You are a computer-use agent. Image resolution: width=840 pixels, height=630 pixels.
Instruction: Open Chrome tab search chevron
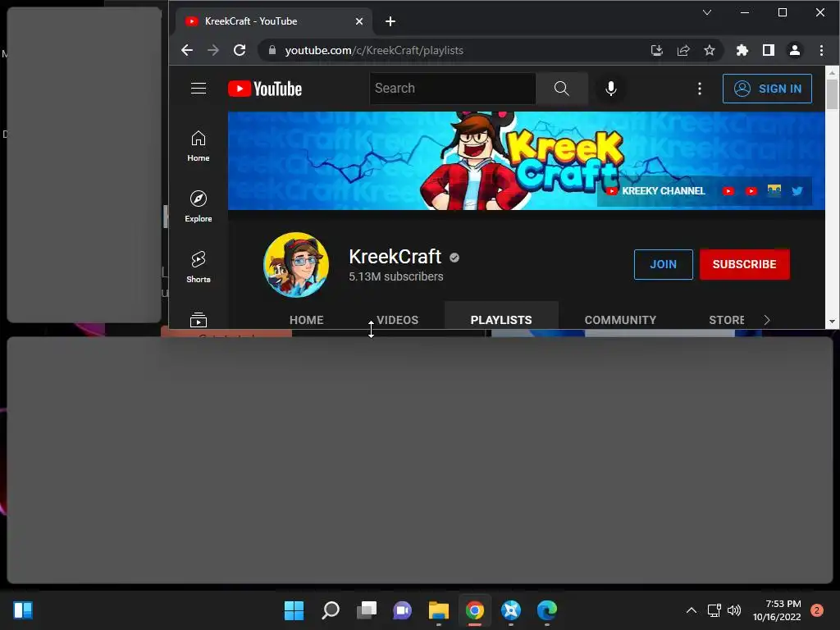[707, 12]
